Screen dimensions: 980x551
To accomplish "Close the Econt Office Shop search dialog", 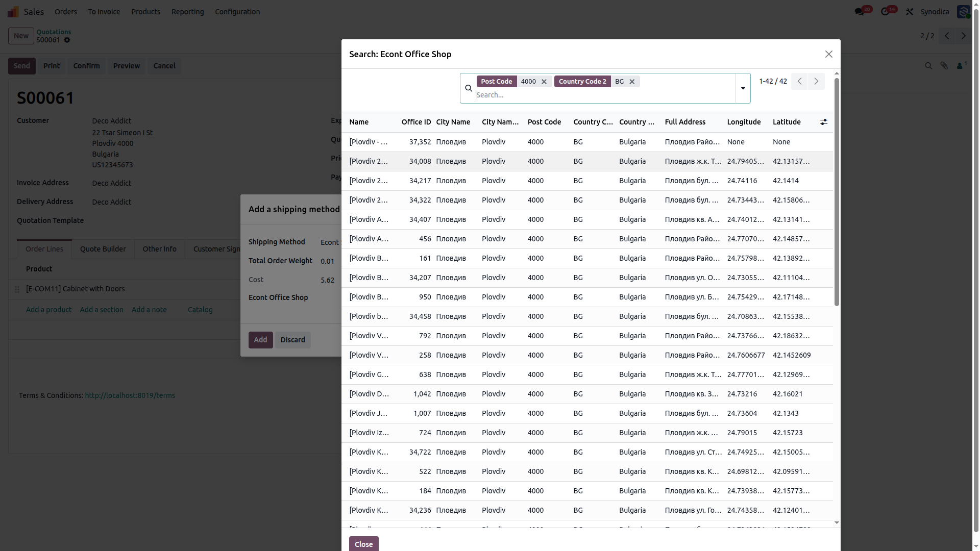I will 828,54.
